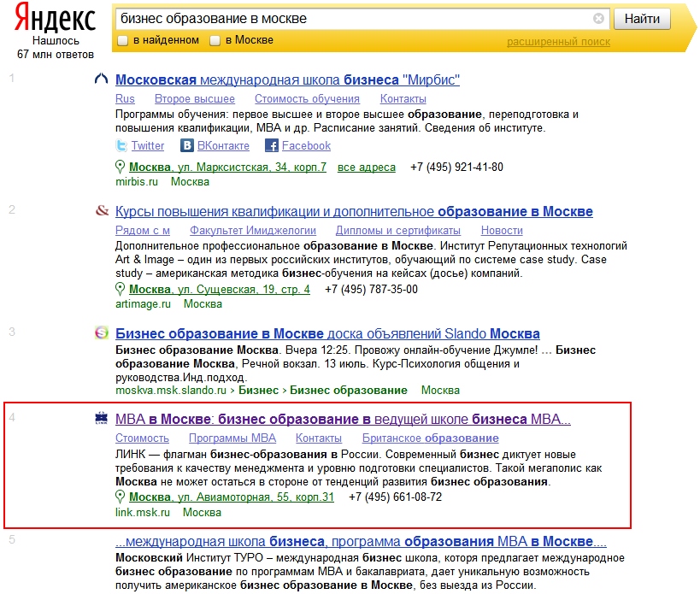Click the mirbis.ru URL
Image resolution: width=700 pixels, height=594 pixels.
(x=137, y=182)
